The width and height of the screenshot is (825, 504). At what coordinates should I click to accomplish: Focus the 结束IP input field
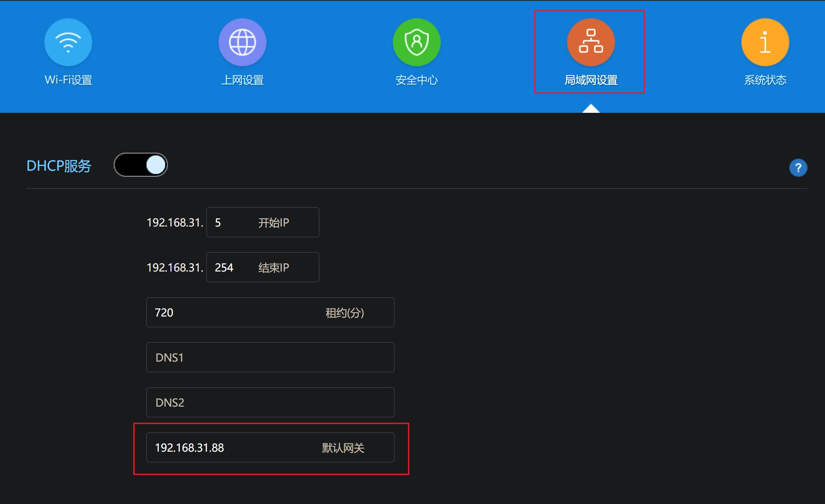tap(263, 267)
